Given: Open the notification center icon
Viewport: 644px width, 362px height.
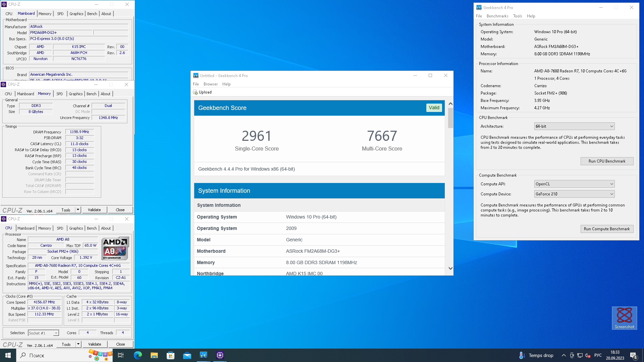Looking at the screenshot, I should point(634,355).
